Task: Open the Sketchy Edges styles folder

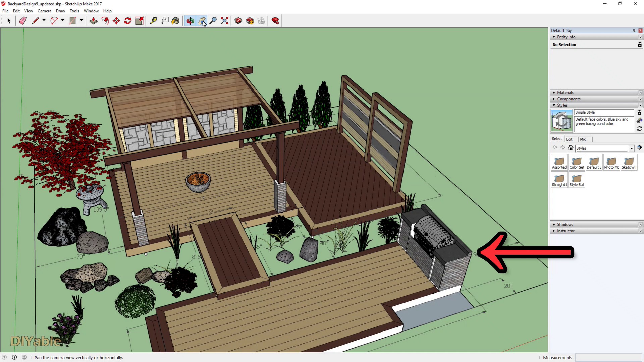Action: tap(629, 162)
